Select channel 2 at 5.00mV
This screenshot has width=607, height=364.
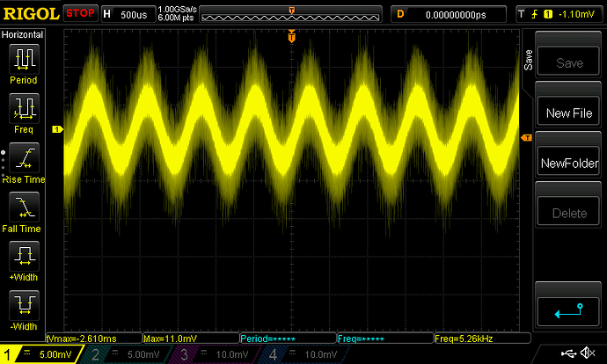coord(128,354)
